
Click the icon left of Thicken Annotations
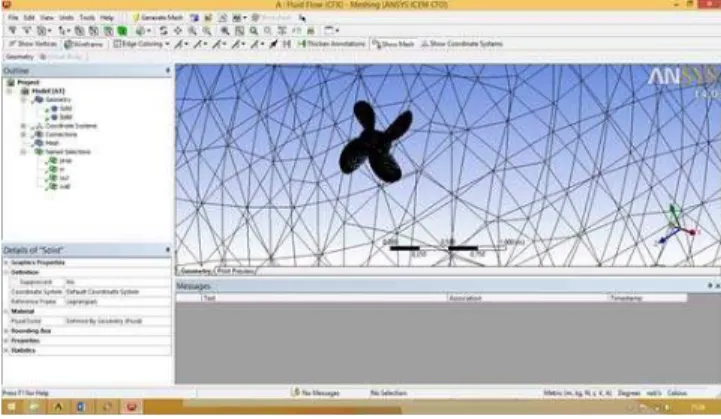point(287,44)
